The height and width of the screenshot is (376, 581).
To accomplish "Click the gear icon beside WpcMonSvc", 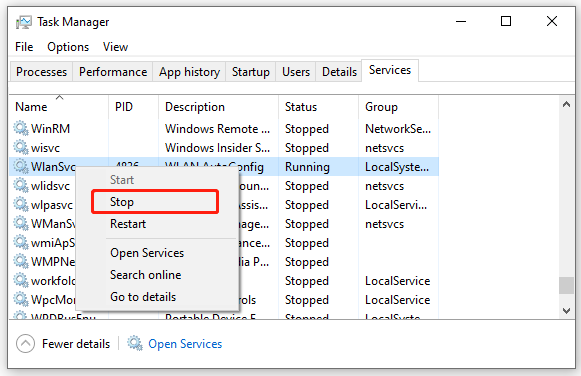I will click(x=21, y=299).
